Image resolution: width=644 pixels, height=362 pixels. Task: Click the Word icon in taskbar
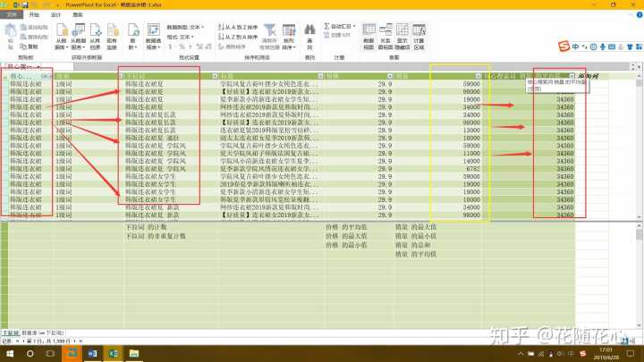coord(94,354)
